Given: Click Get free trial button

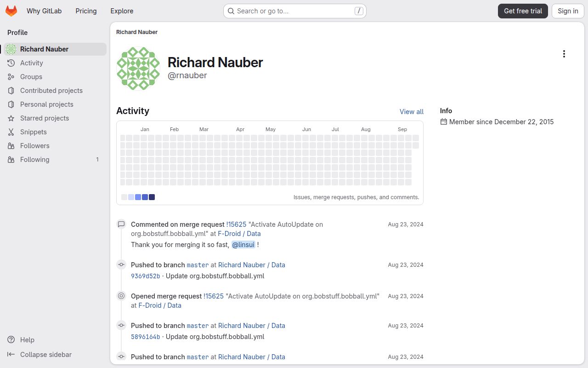Looking at the screenshot, I should coord(523,11).
